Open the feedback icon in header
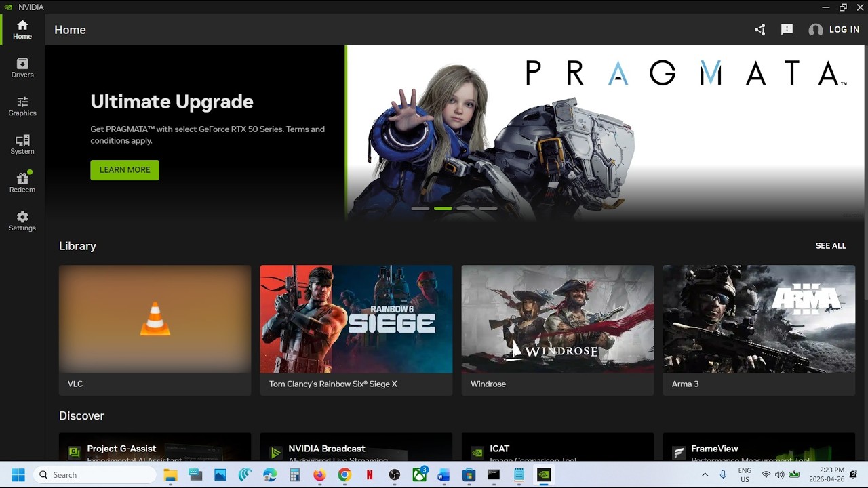 click(787, 30)
